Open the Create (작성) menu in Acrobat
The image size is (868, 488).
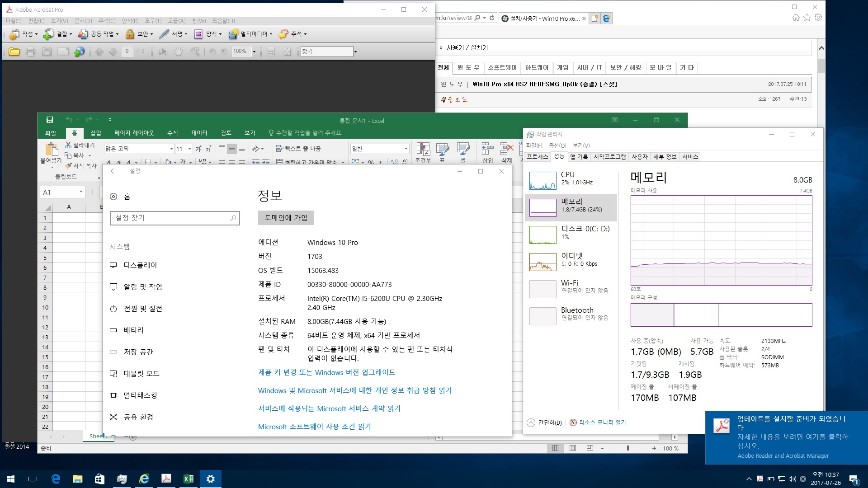[23, 34]
